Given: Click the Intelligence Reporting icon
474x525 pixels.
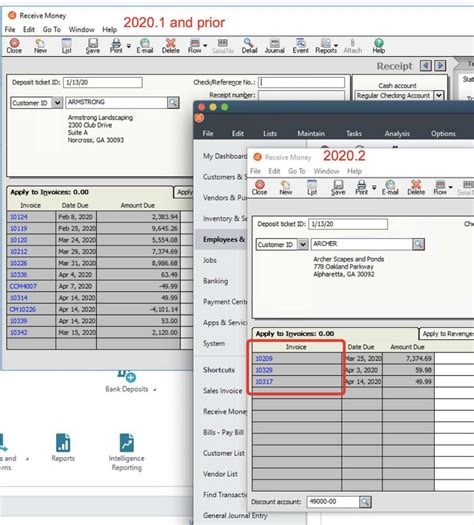Looking at the screenshot, I should point(127,452).
